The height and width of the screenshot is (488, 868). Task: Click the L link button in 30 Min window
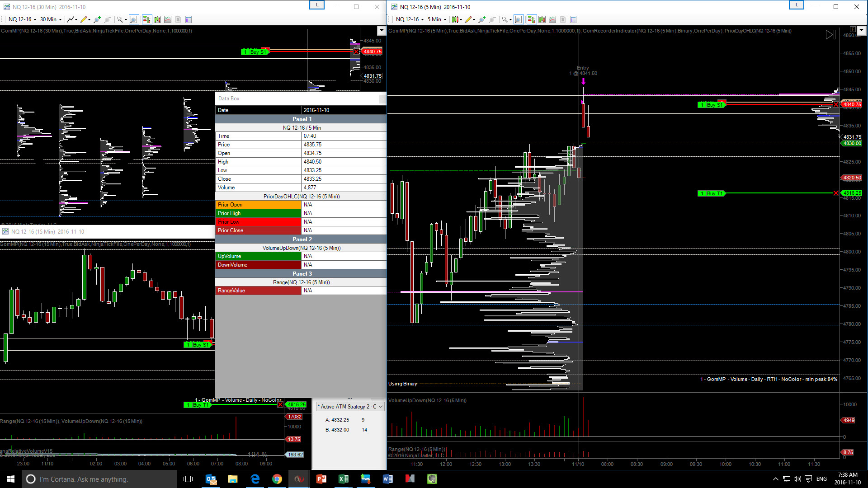[317, 5]
